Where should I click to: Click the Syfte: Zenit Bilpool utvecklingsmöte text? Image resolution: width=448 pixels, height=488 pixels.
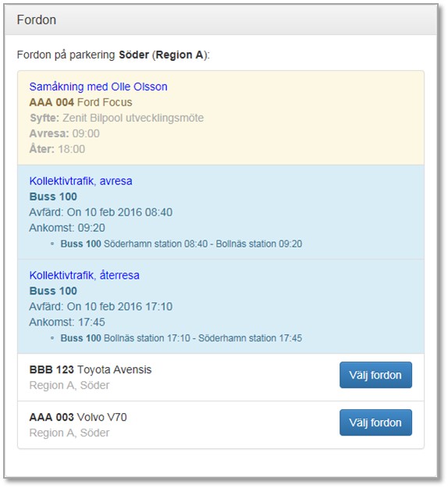(x=116, y=118)
